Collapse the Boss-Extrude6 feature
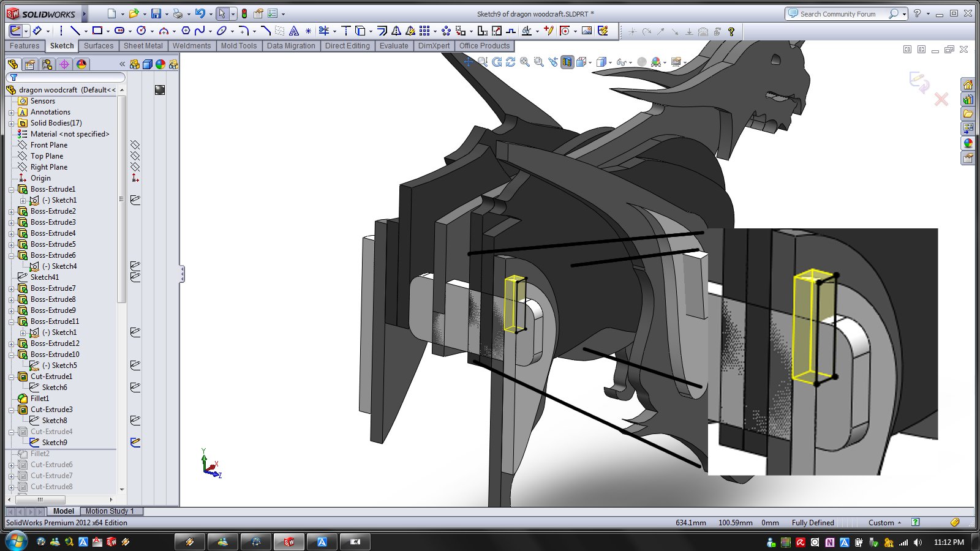The width and height of the screenshot is (980, 551). 11,256
